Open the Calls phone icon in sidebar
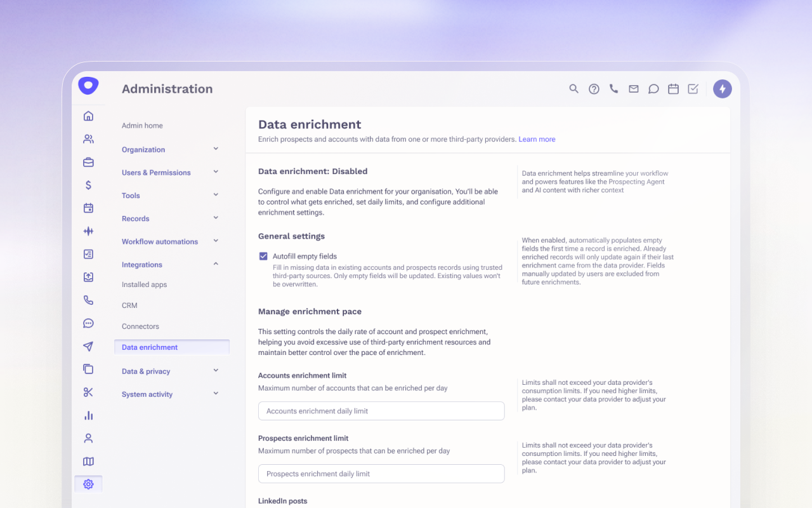This screenshot has width=812, height=508. click(88, 300)
